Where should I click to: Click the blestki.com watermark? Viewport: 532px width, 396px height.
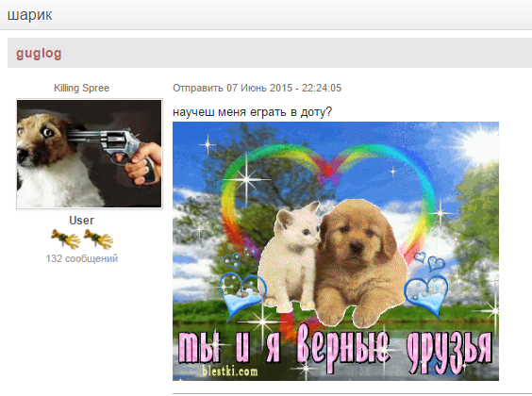pos(230,371)
